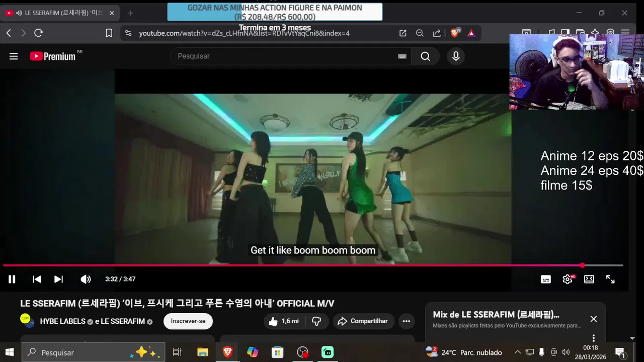Viewport: 644px width, 362px height.
Task: Open Task View on the taskbar
Action: (x=177, y=352)
